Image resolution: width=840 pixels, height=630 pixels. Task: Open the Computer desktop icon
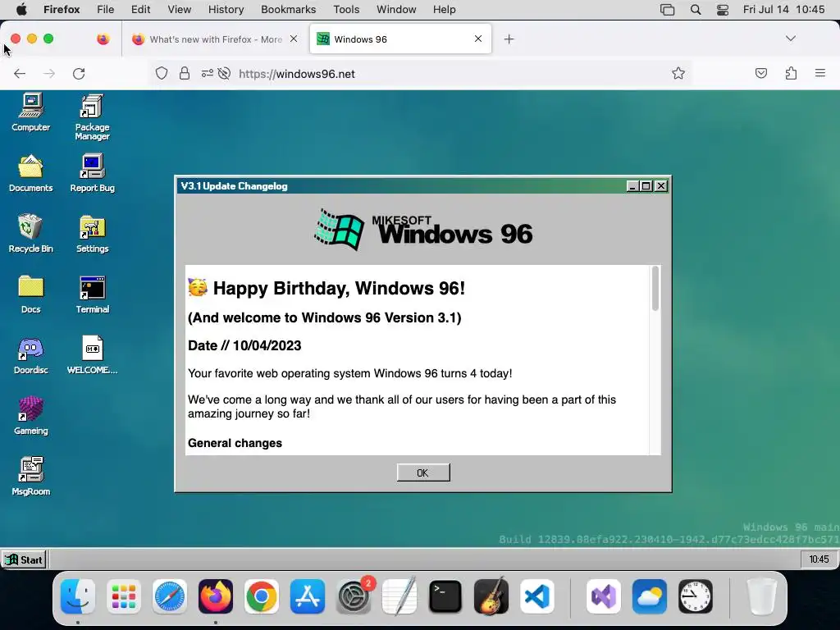31,112
